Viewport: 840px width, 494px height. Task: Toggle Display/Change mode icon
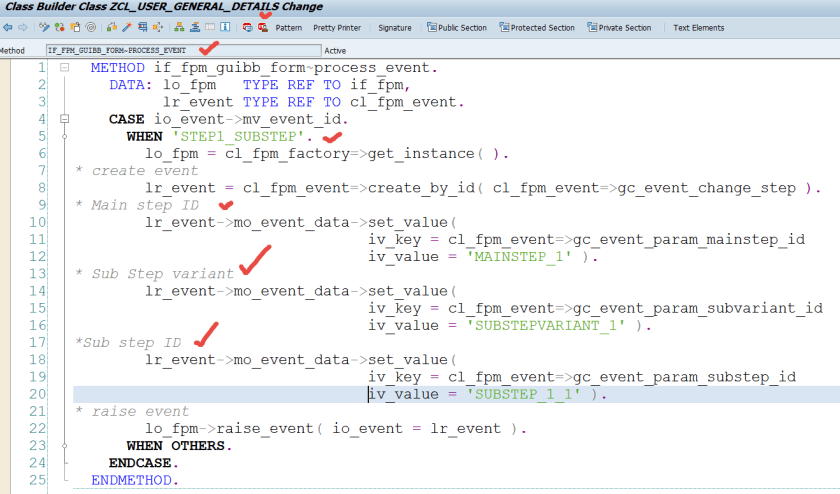click(42, 28)
